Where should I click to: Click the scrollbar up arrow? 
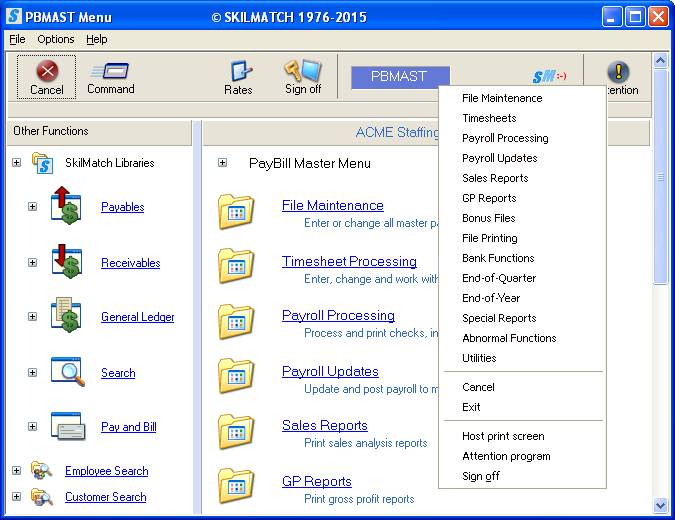click(660, 60)
